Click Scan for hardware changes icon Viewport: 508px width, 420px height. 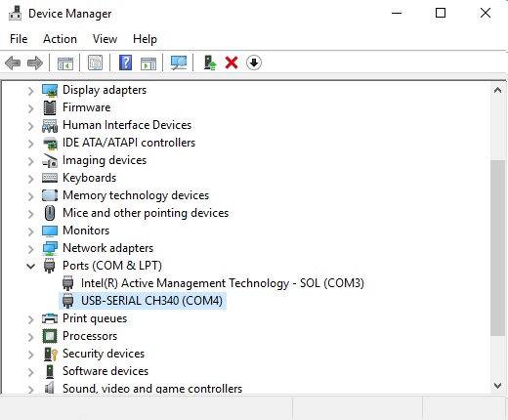pyautogui.click(x=179, y=63)
